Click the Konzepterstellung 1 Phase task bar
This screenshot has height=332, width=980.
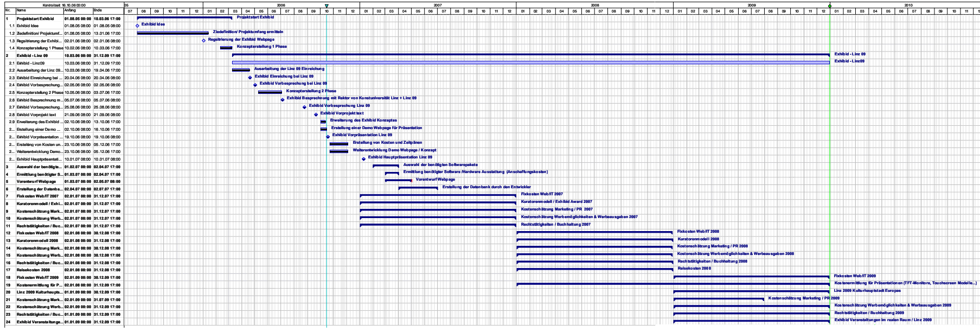(x=226, y=48)
